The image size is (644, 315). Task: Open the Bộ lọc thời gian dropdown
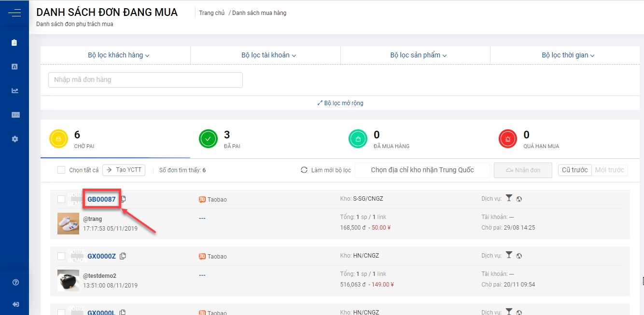coord(568,55)
